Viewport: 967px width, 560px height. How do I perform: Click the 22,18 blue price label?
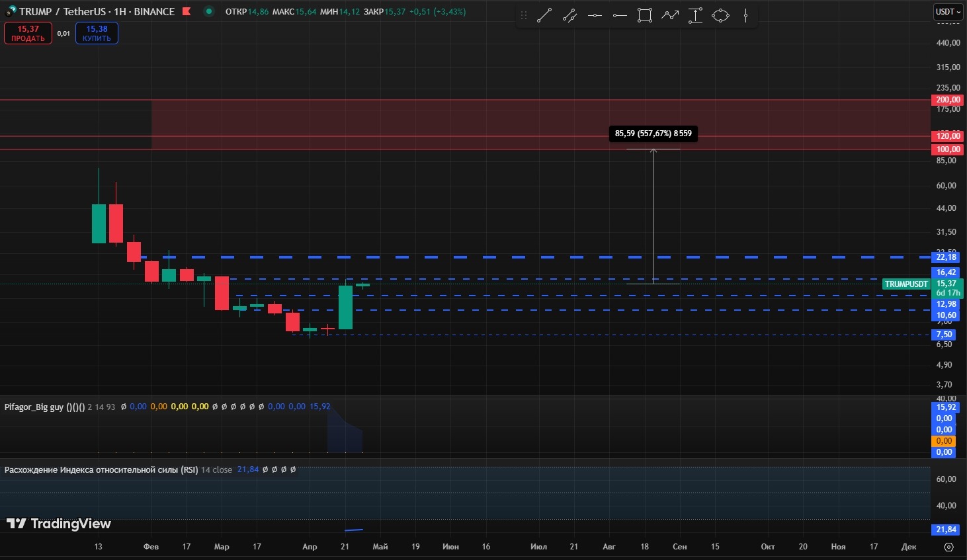[946, 257]
